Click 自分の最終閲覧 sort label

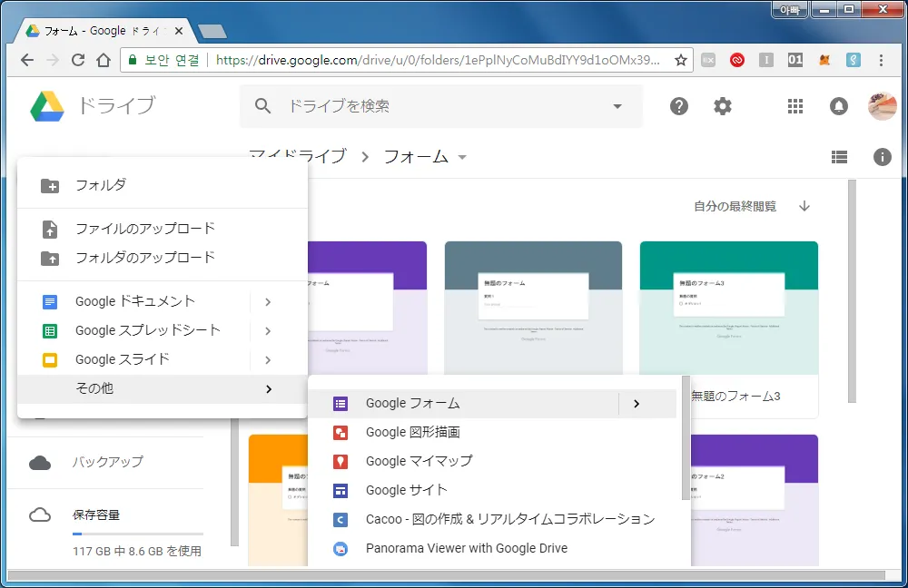click(735, 206)
